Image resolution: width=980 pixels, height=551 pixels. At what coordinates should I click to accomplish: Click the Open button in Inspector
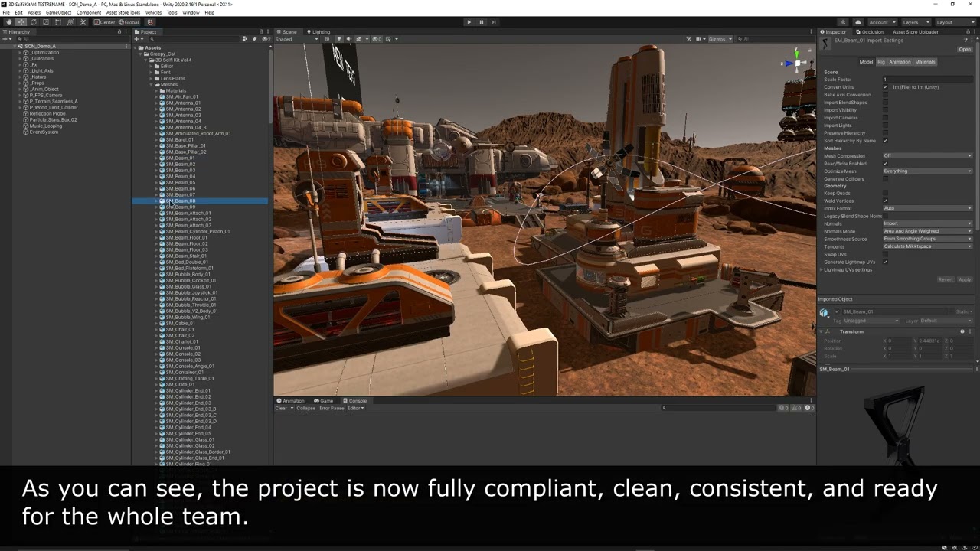pos(965,49)
